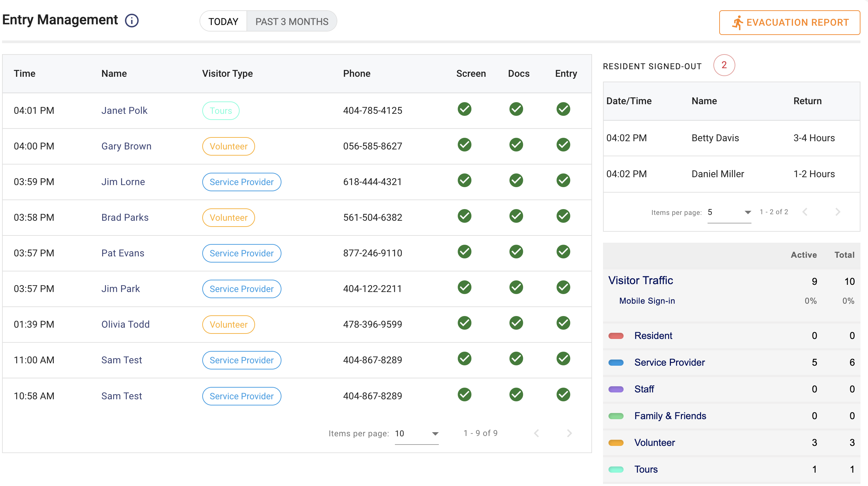Click the resident signed-out count badge
This screenshot has height=486, width=868.
(724, 65)
